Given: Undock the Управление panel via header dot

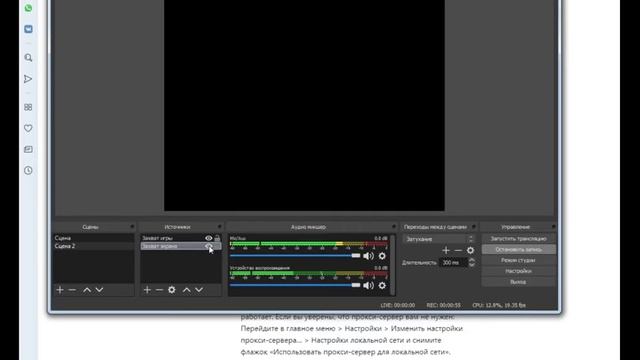Looking at the screenshot, I should [553, 227].
